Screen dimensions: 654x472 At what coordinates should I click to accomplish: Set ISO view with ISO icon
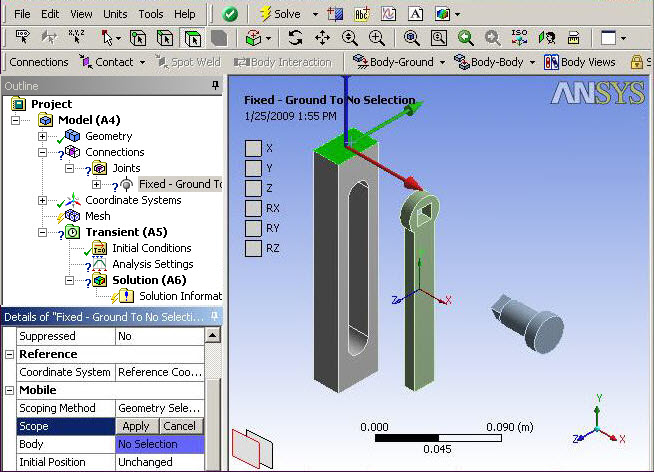click(x=519, y=38)
